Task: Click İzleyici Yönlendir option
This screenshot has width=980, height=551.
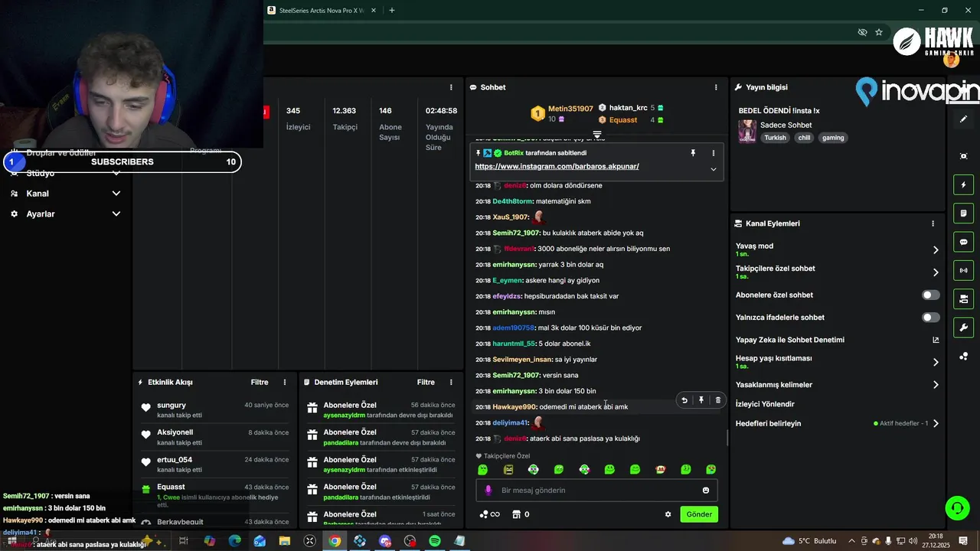Action: [x=765, y=404]
